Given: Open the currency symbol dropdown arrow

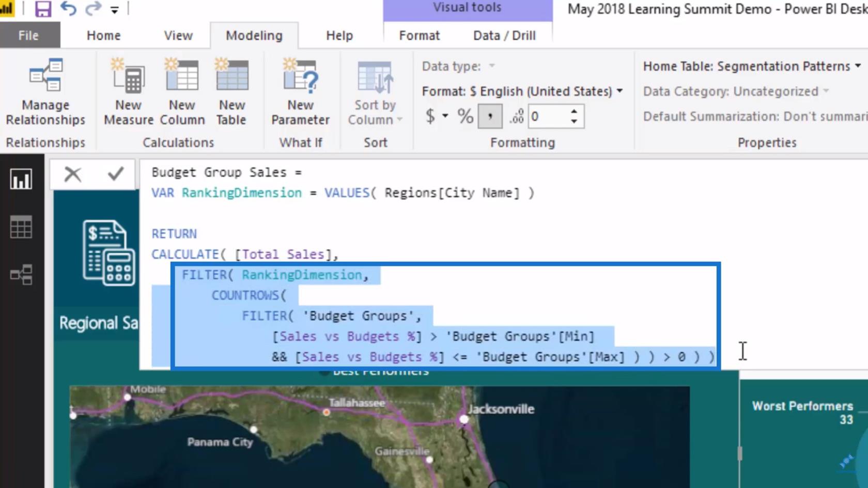Looking at the screenshot, I should pos(445,116).
